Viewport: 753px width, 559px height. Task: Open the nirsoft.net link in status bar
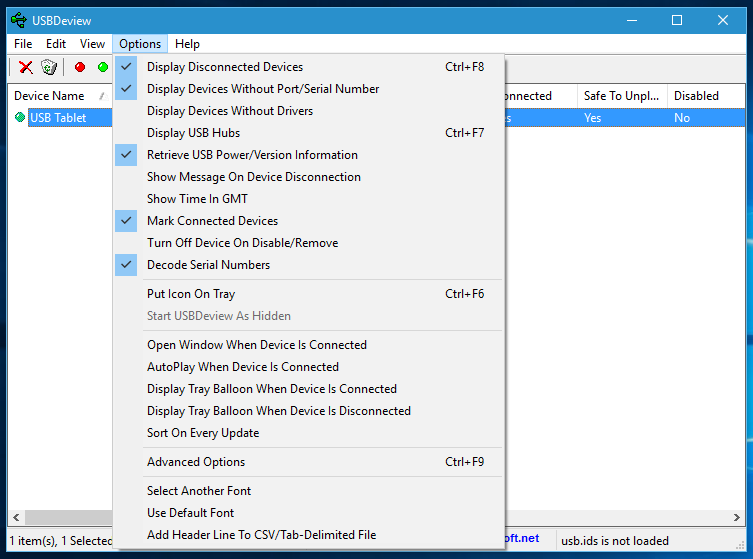click(x=522, y=538)
